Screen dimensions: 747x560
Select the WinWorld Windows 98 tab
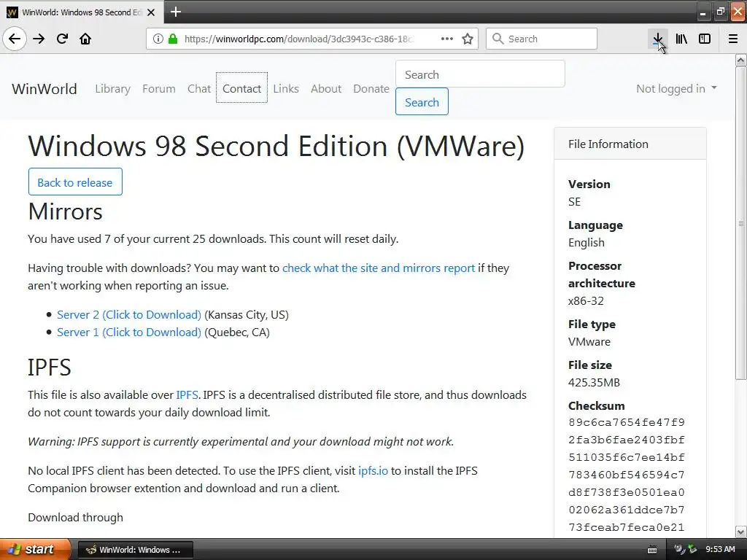click(x=82, y=12)
